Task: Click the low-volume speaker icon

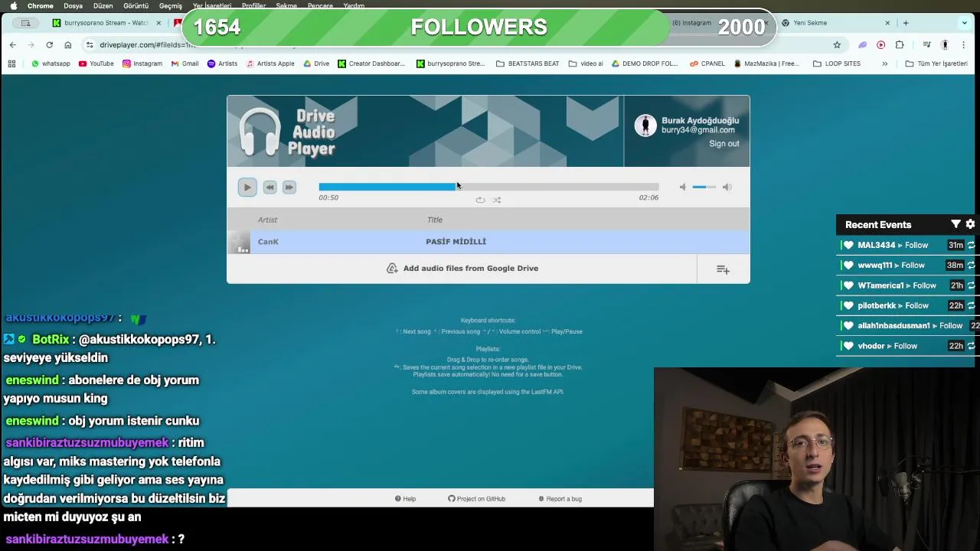Action: click(x=683, y=187)
